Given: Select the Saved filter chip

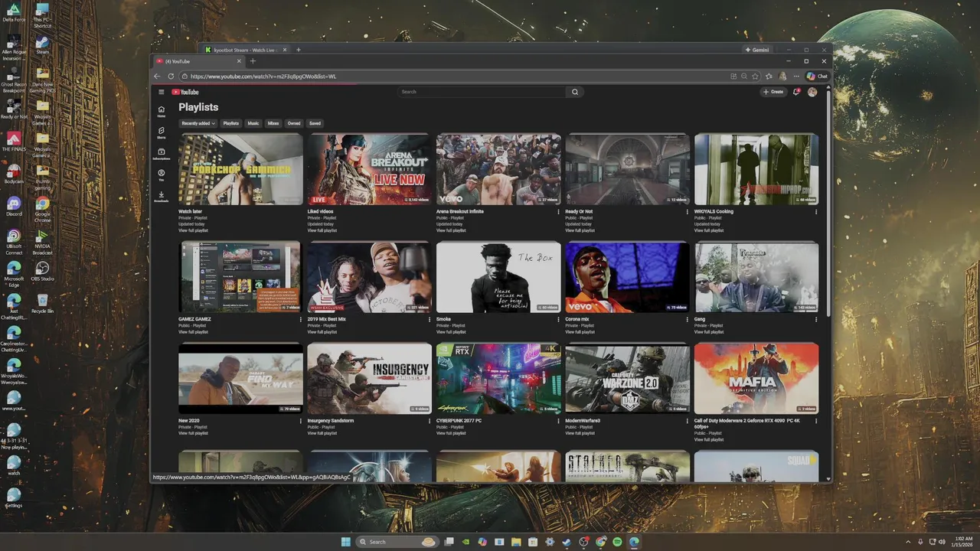Looking at the screenshot, I should click(x=315, y=123).
